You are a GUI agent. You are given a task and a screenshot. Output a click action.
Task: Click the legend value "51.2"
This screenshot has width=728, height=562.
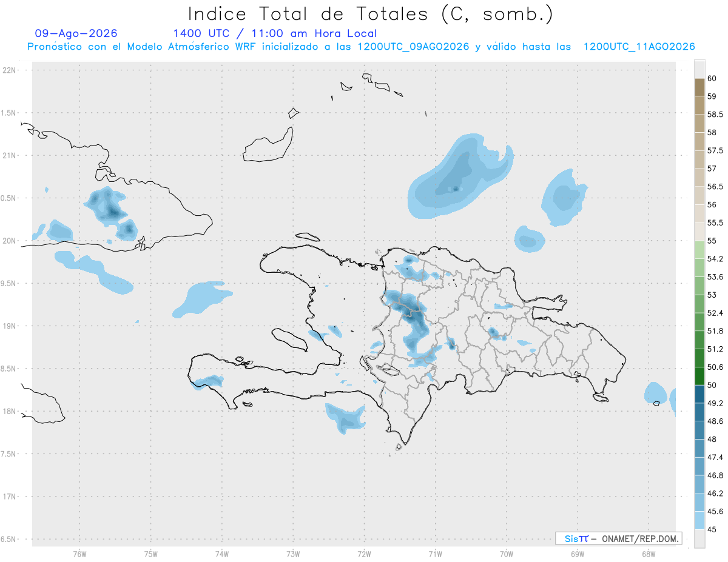tap(715, 349)
